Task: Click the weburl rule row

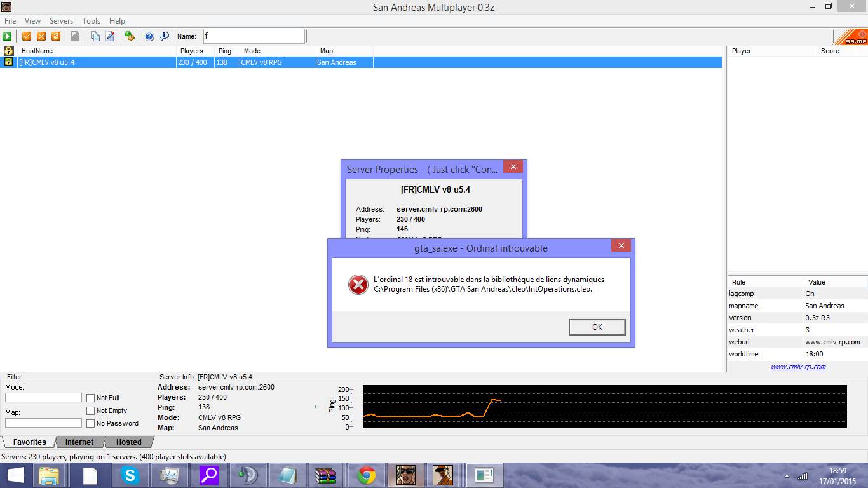Action: [797, 342]
